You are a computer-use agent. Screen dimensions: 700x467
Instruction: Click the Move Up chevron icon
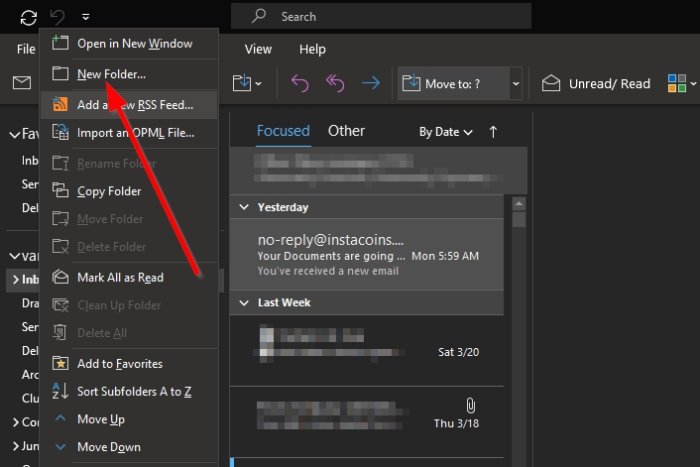(60, 418)
